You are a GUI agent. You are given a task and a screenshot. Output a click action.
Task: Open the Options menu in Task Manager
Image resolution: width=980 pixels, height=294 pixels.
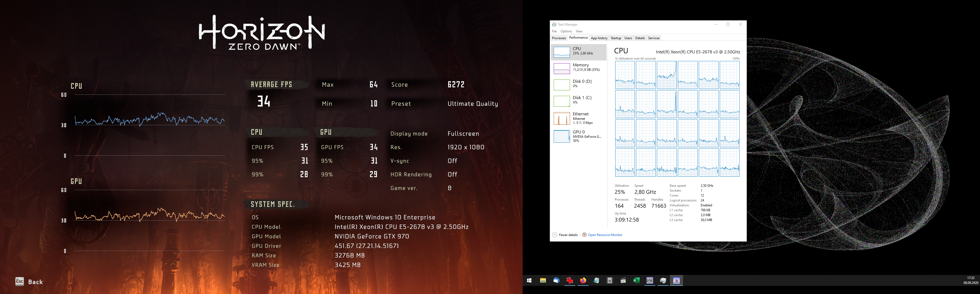(x=566, y=31)
